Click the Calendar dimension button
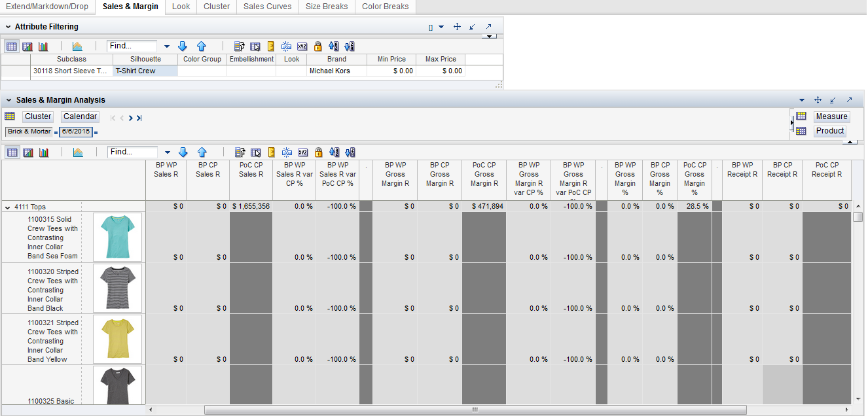Image resolution: width=868 pixels, height=420 pixels. pos(81,116)
